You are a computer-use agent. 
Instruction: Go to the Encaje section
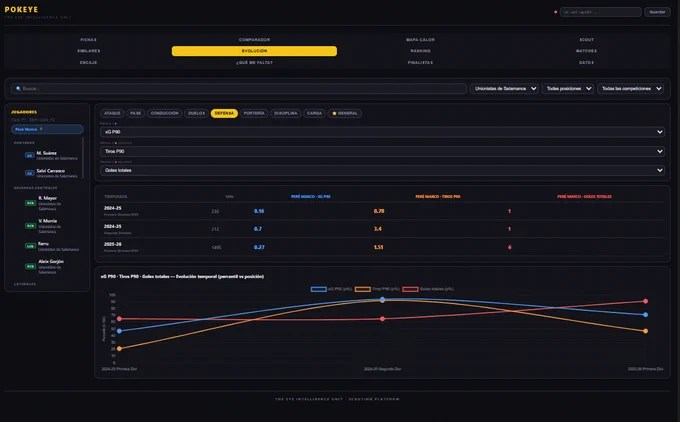(x=88, y=62)
